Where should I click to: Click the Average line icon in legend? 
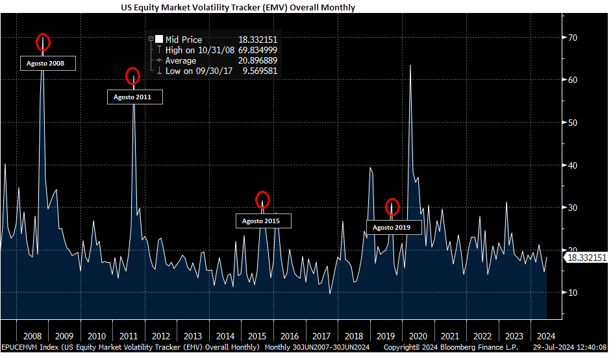tap(159, 60)
